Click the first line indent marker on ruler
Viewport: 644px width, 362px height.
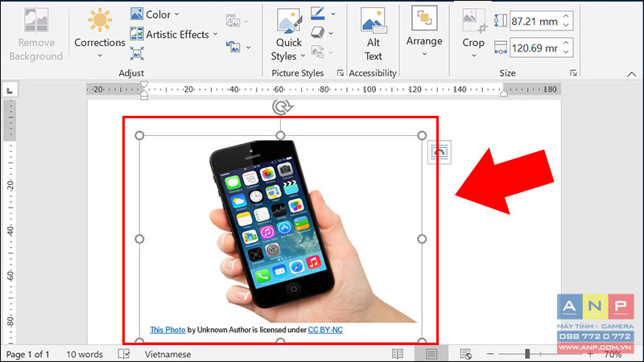click(x=144, y=85)
